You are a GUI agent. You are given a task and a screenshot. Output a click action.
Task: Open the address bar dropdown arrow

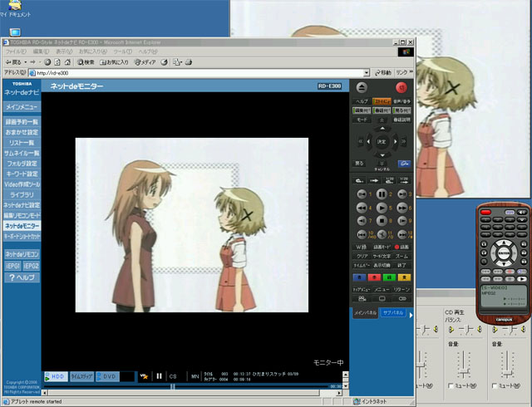(x=366, y=73)
